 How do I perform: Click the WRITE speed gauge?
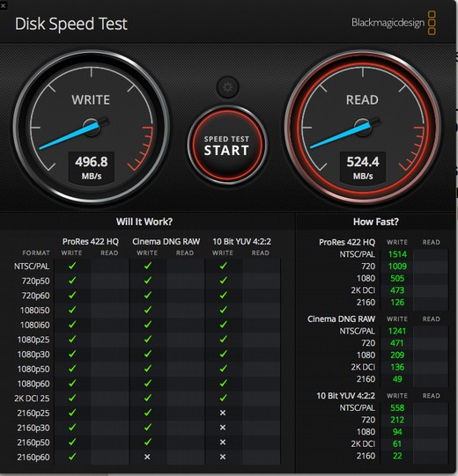coord(92,128)
